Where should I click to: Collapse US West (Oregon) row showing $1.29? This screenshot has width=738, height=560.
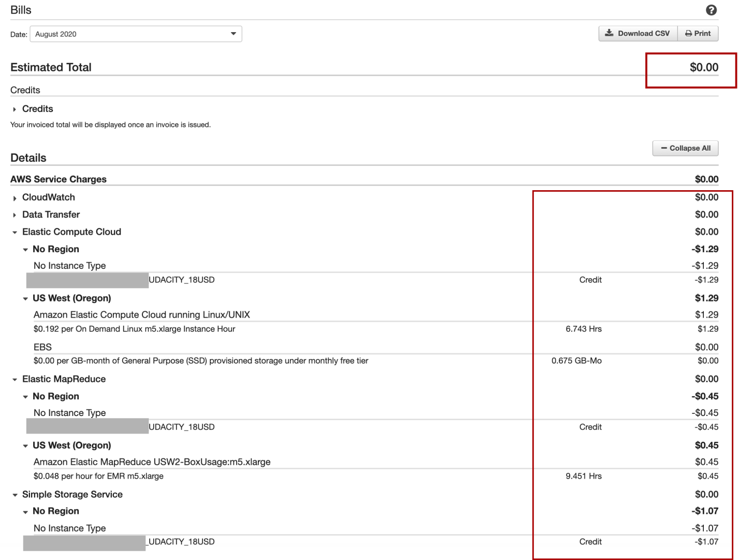tap(25, 299)
